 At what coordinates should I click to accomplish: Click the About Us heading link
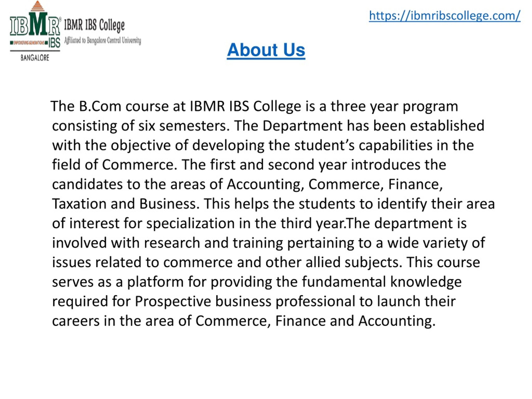point(266,50)
